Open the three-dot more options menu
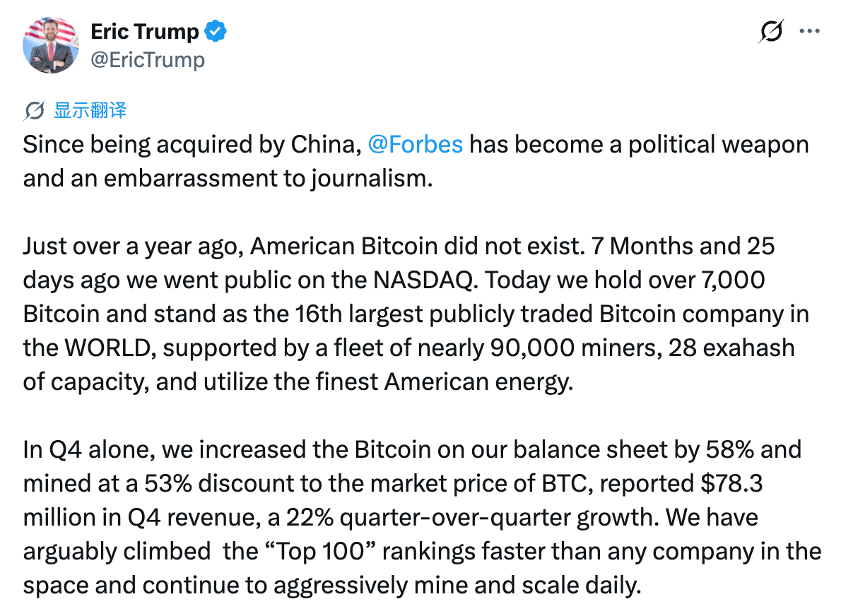The width and height of the screenshot is (841, 616). click(x=808, y=32)
